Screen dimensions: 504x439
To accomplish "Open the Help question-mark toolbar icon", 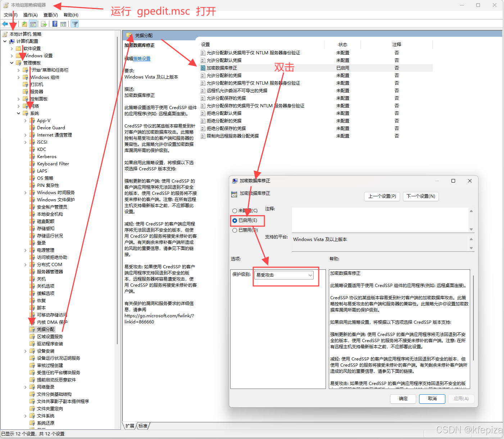I will point(55,24).
